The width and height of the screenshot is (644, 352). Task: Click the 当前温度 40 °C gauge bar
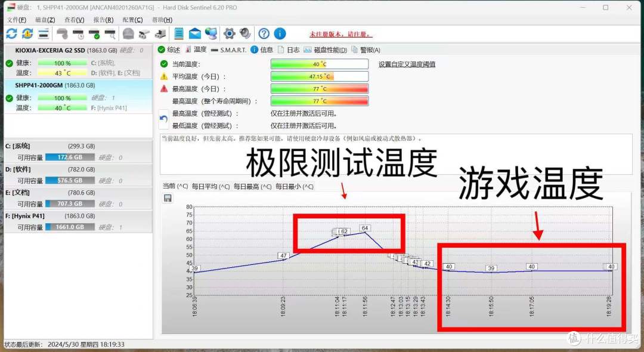point(320,64)
